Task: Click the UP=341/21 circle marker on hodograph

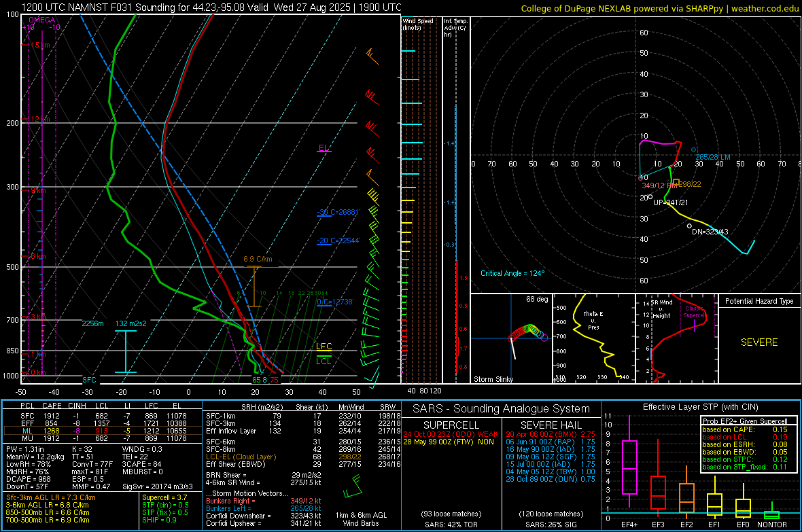Action: [650, 197]
